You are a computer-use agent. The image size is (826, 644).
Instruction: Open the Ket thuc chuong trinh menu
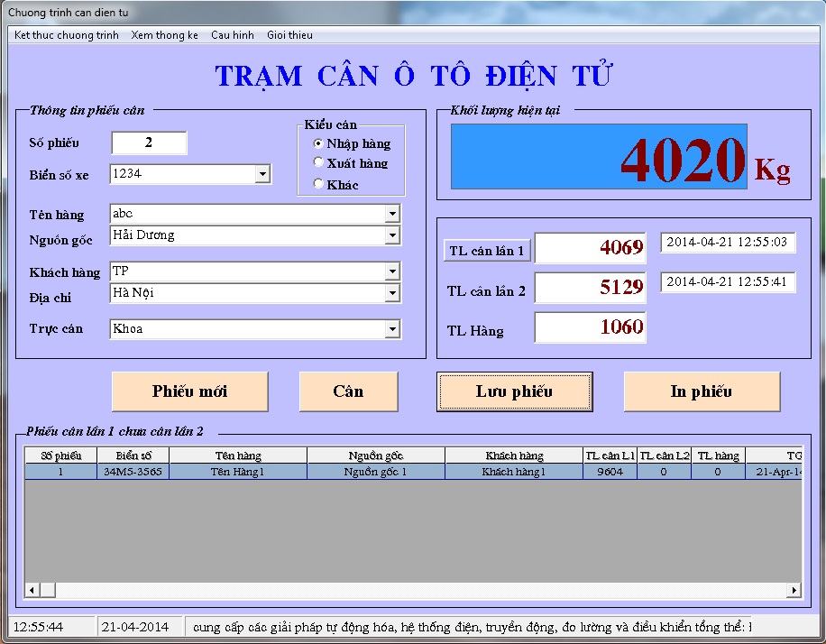[x=67, y=35]
